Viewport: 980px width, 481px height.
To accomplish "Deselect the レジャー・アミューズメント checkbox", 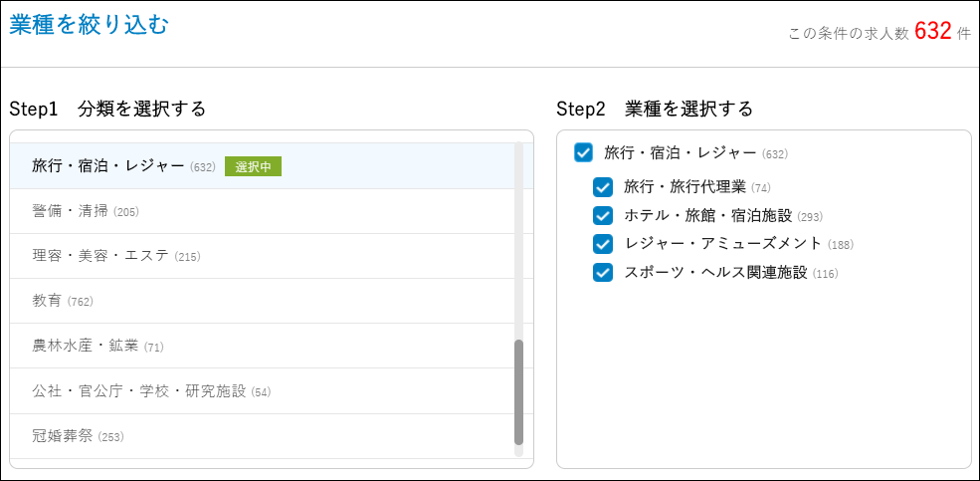I will pyautogui.click(x=603, y=244).
